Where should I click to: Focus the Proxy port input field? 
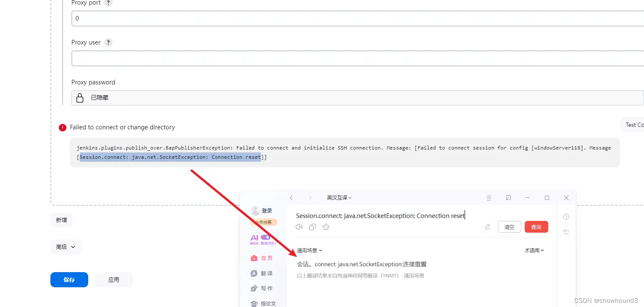357,18
